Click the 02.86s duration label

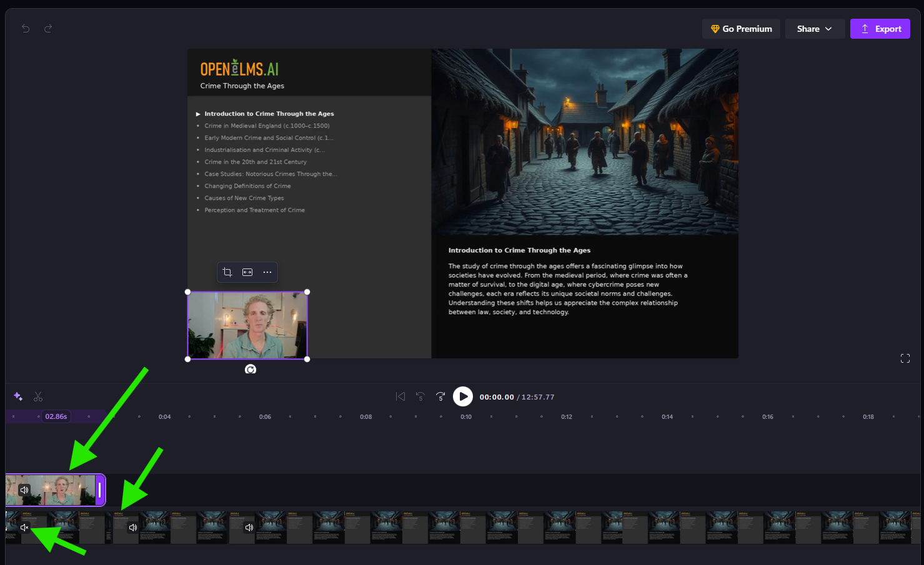click(x=56, y=416)
